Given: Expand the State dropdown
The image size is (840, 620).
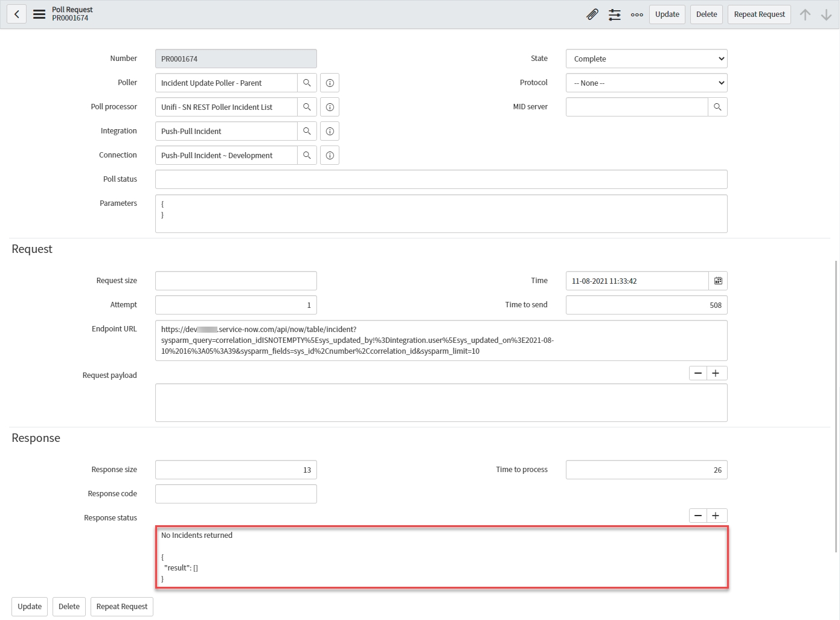Looking at the screenshot, I should (x=646, y=59).
